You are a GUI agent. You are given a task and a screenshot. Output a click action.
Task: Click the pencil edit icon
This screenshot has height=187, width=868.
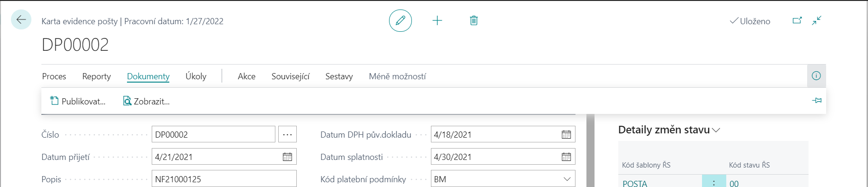coord(400,20)
